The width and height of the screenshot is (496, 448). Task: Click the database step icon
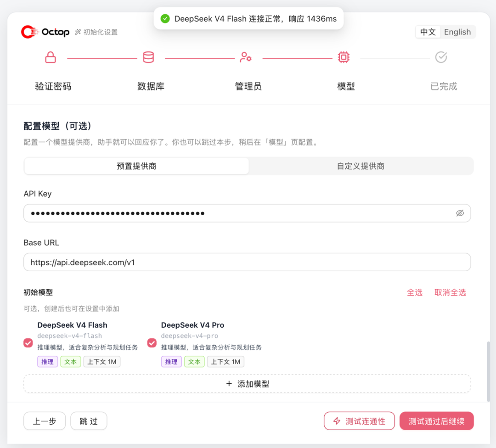[148, 57]
